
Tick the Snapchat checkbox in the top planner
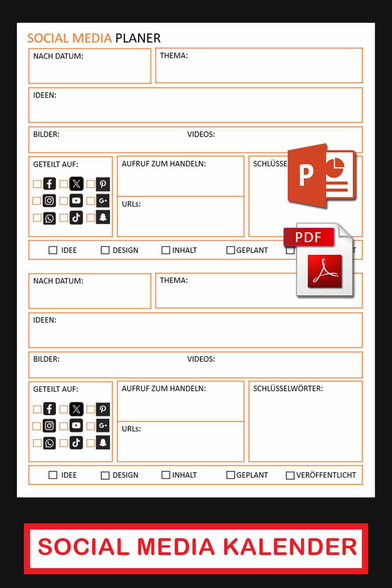click(x=91, y=218)
